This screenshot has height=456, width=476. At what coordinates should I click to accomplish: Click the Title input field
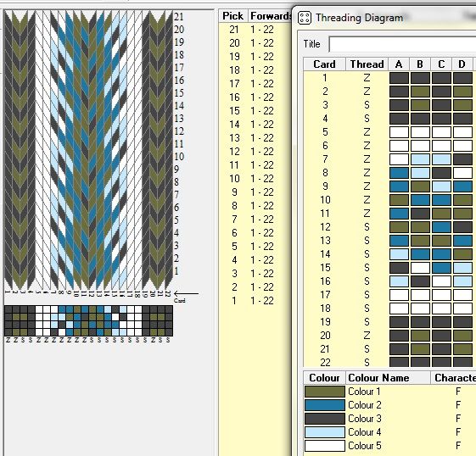402,44
